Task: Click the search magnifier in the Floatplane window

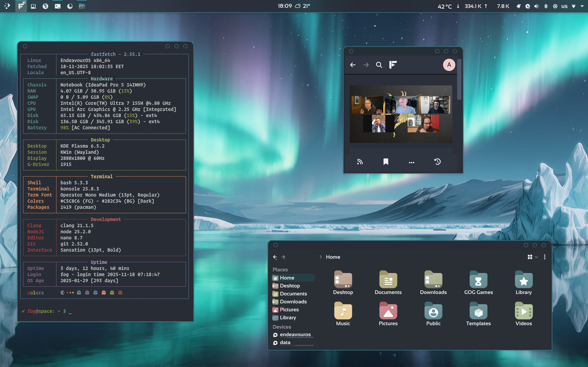Action: 379,65
